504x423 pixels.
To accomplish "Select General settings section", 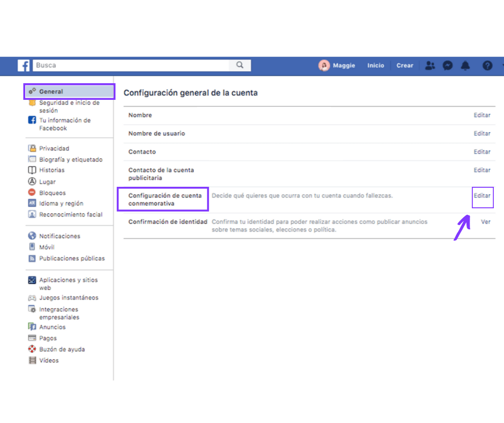I will tap(69, 91).
